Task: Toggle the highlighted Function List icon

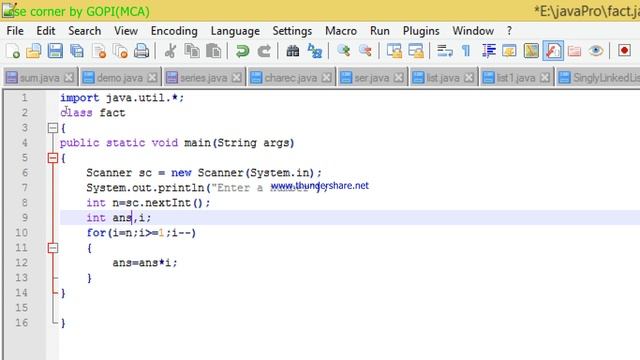Action: tap(553, 51)
